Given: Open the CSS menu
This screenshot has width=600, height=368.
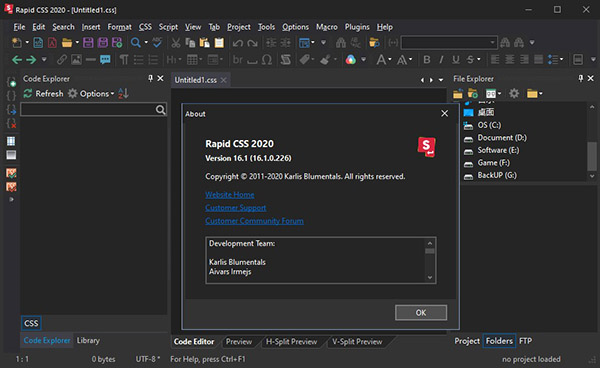Looking at the screenshot, I should [145, 27].
